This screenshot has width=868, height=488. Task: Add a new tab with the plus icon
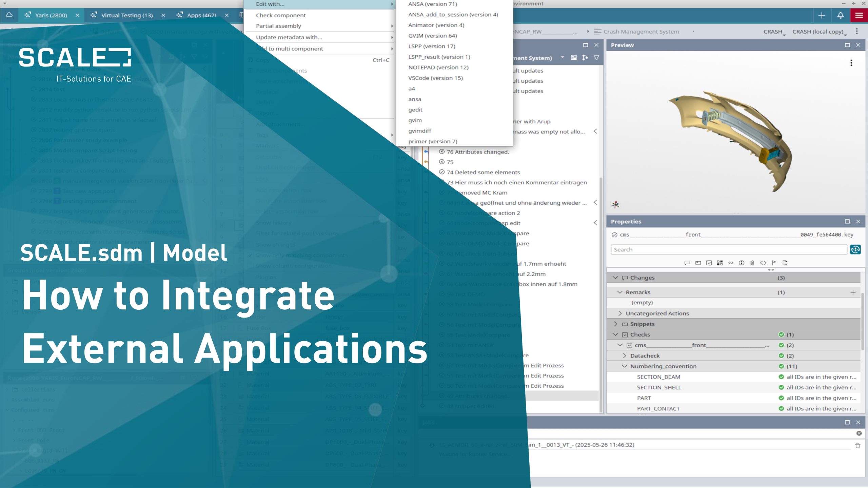pos(822,15)
